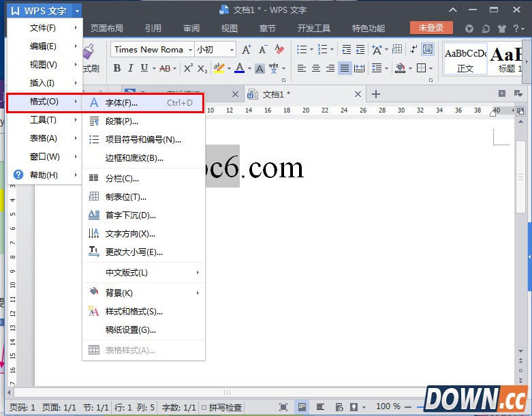The height and width of the screenshot is (416, 532).
Task: Apply paragraph shading fill
Action: tap(401, 68)
